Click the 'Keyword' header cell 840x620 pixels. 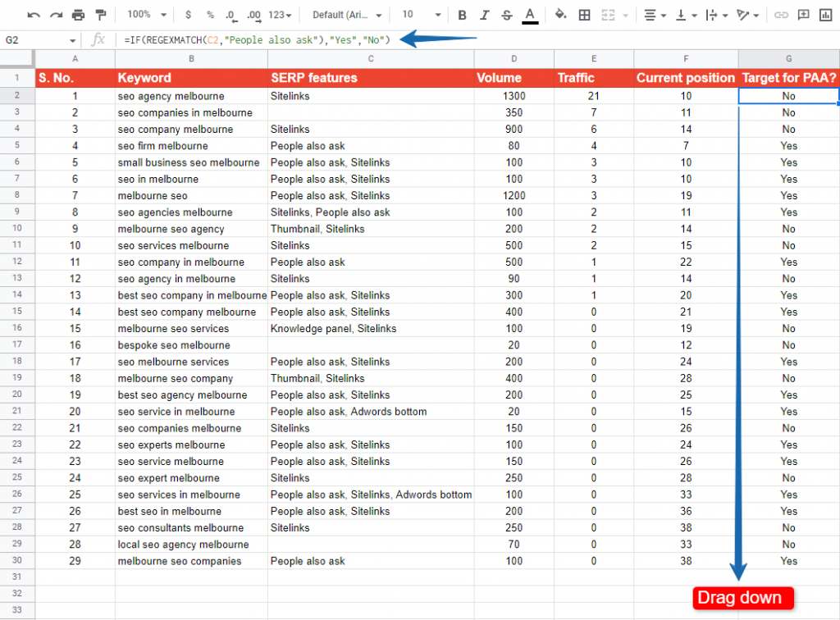[x=191, y=78]
